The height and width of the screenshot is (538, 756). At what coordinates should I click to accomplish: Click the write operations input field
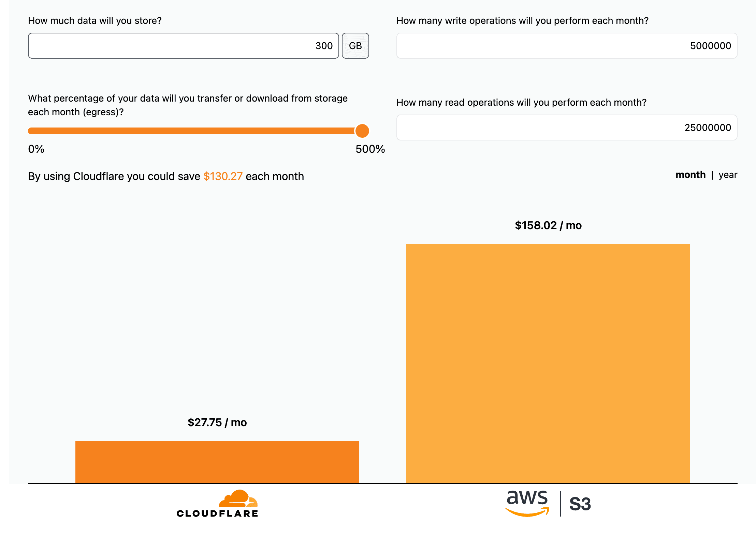click(x=566, y=46)
